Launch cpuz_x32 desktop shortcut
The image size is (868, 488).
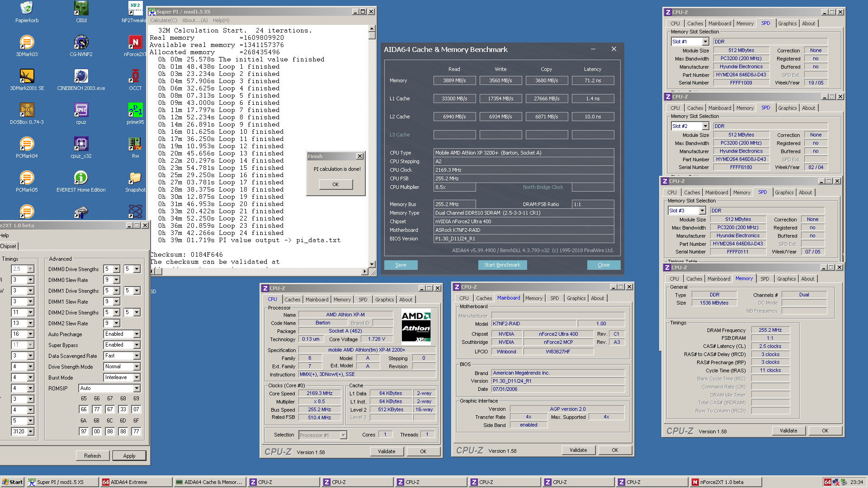coord(81,148)
